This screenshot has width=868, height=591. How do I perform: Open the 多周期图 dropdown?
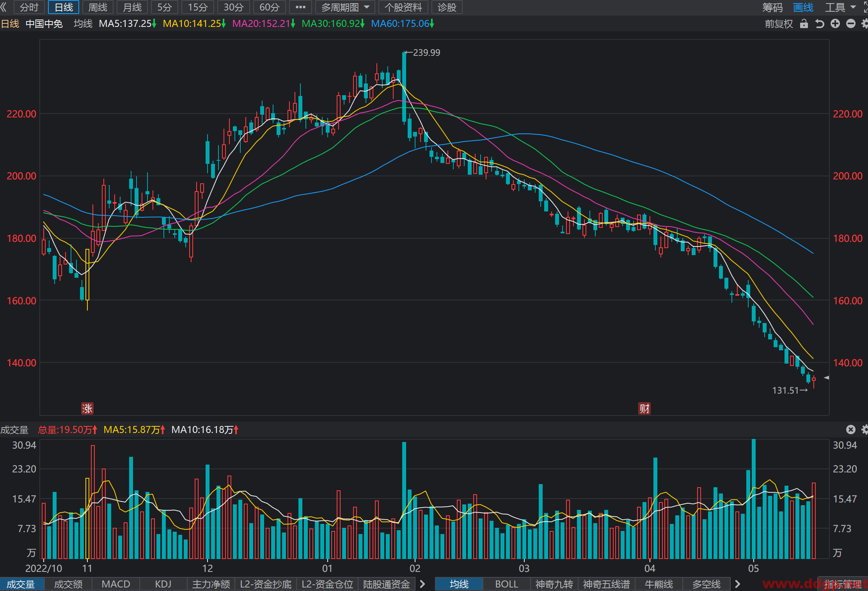tap(345, 7)
